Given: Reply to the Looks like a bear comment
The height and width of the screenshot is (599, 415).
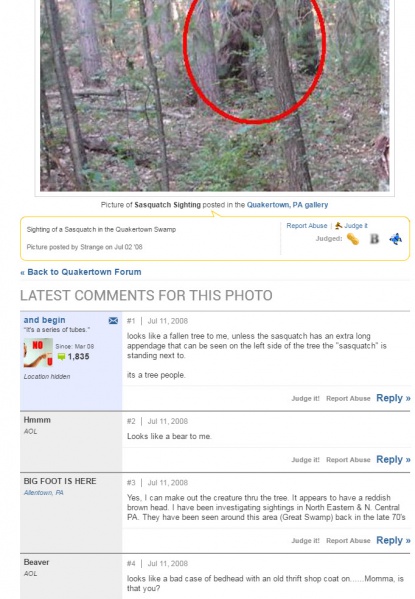Looking at the screenshot, I should click(x=393, y=459).
